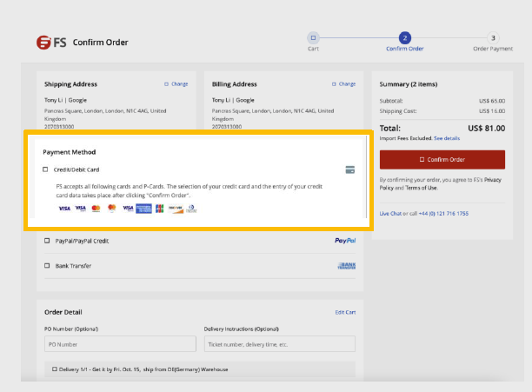Change the Shipping Address
The height and width of the screenshot is (392, 532).
pos(176,84)
